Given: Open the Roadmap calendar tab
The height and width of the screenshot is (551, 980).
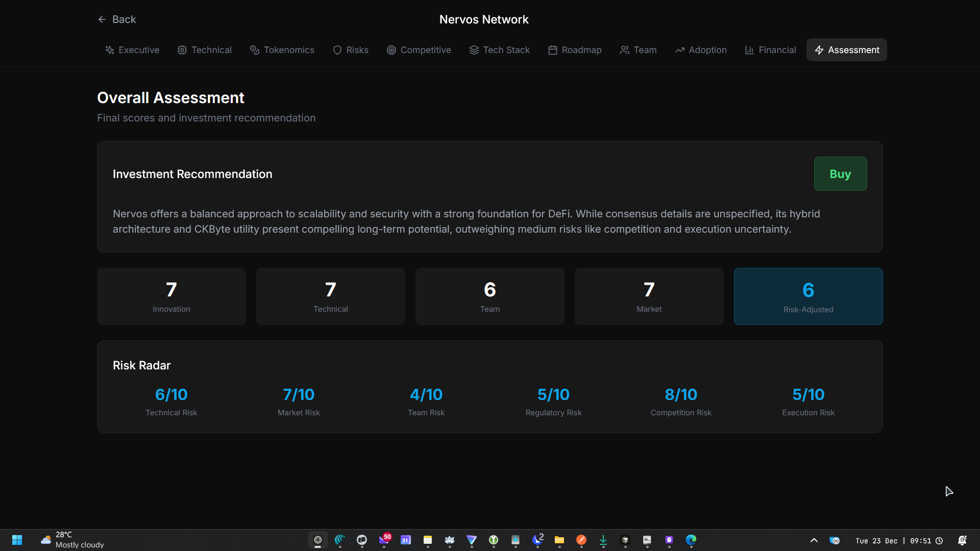Looking at the screenshot, I should click(575, 50).
